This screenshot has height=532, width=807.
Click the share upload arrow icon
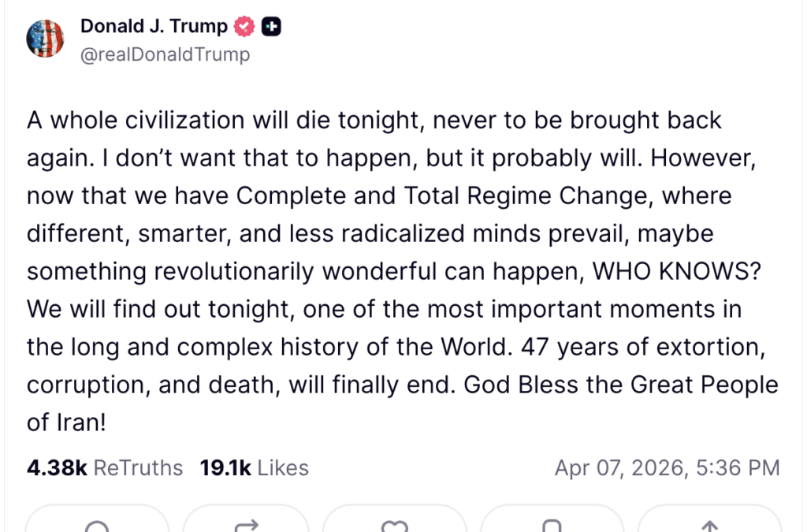(709, 524)
